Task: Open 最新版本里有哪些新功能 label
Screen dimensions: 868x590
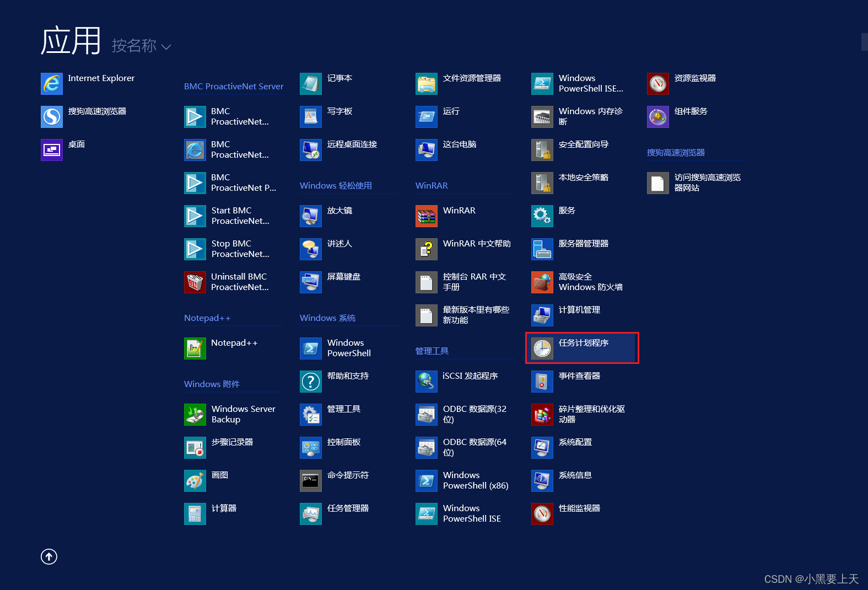Action: [476, 315]
